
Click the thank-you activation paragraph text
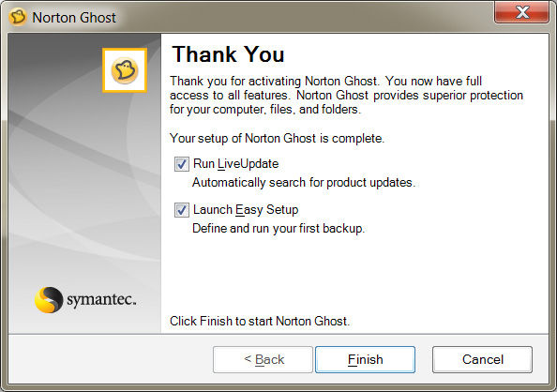point(346,95)
